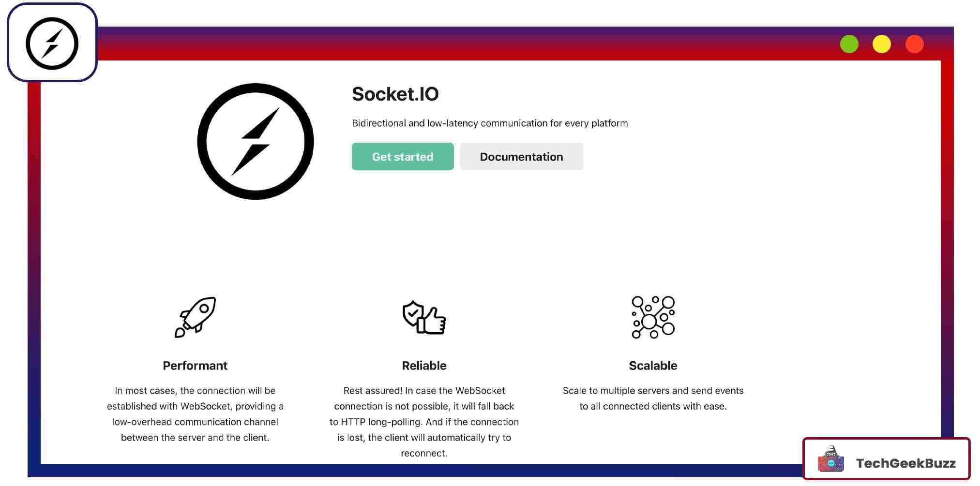Click the paragraph about scaling to multiple servers
The height and width of the screenshot is (486, 980).
[x=653, y=398]
